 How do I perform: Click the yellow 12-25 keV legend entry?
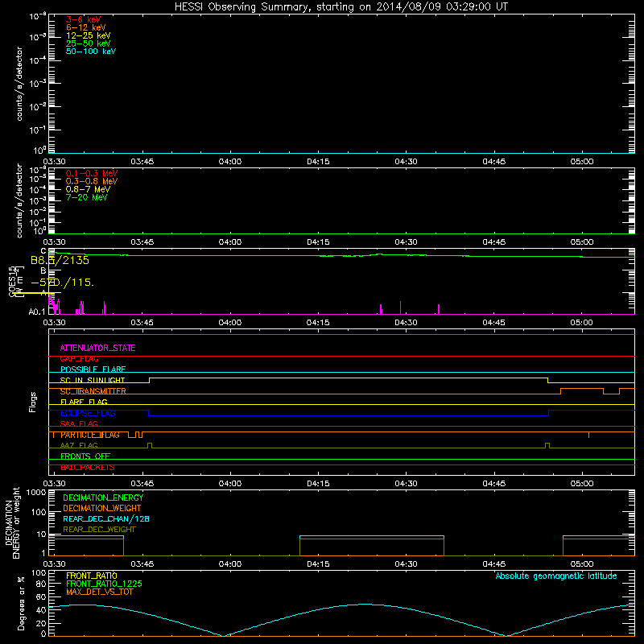88,35
